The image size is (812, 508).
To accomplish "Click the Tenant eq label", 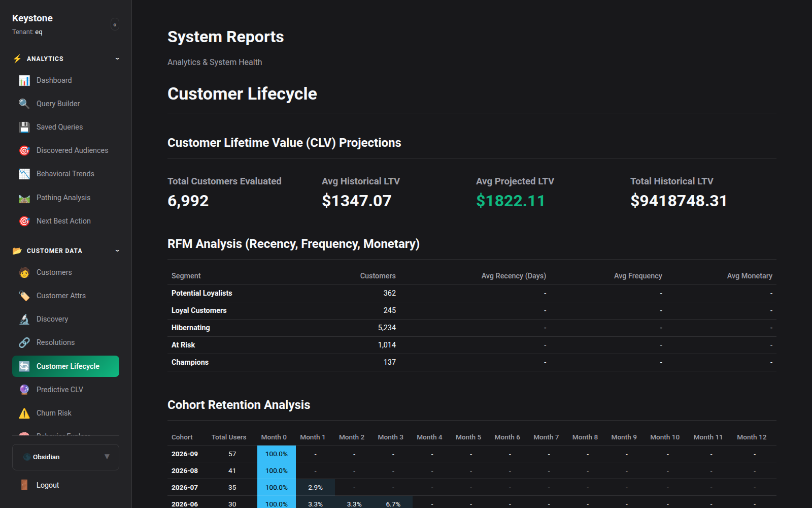I will pyautogui.click(x=27, y=32).
